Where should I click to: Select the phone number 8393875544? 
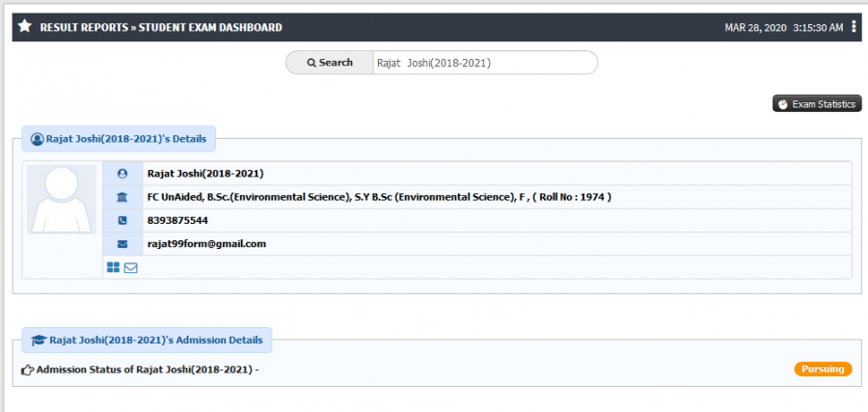pos(177,220)
